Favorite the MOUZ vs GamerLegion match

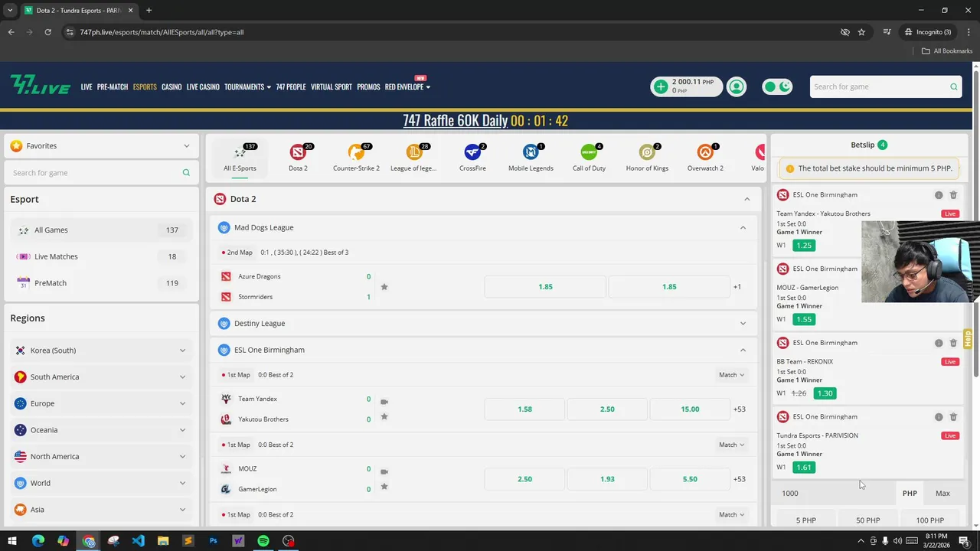(x=384, y=486)
